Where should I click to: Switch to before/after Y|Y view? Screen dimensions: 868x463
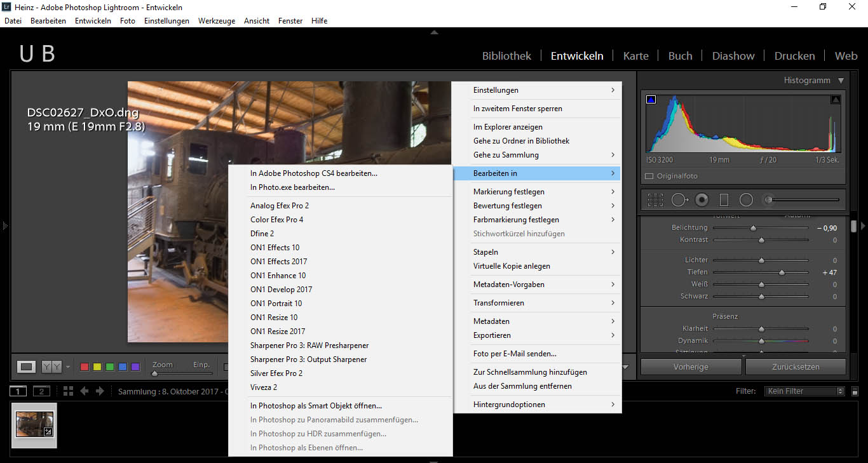[51, 366]
